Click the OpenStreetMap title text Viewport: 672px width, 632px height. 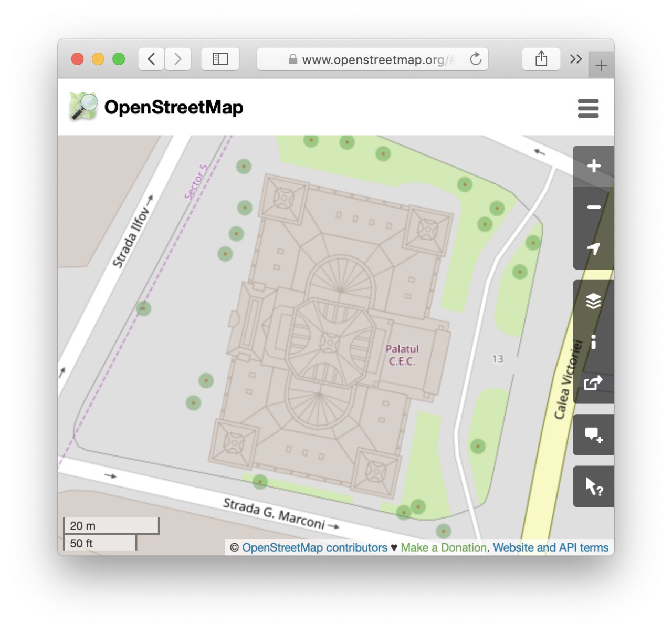point(174,107)
